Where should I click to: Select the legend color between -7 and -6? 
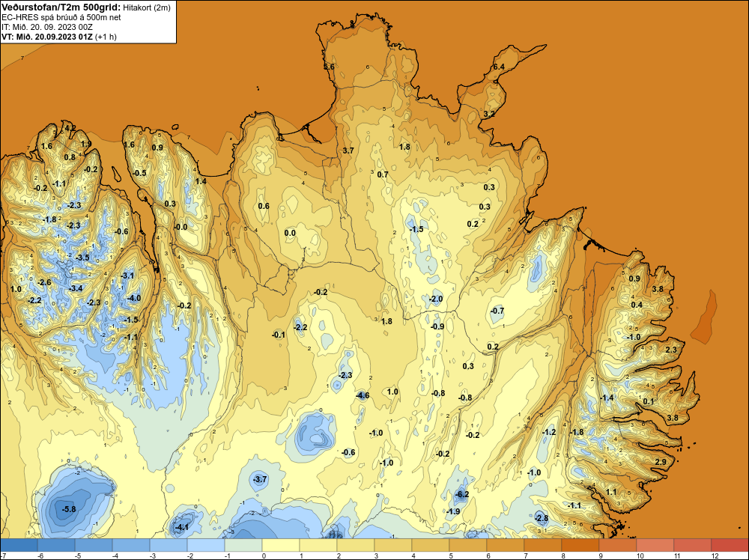coord(19,545)
